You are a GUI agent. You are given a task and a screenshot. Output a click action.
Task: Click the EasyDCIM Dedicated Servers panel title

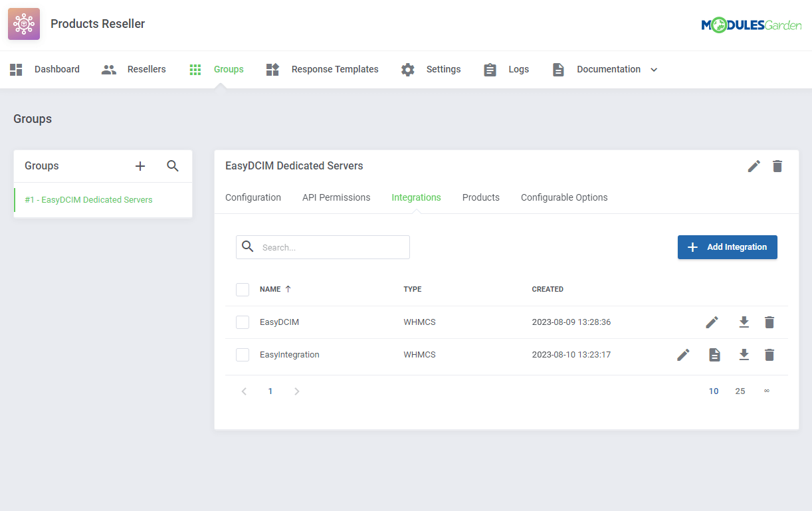tap(294, 166)
